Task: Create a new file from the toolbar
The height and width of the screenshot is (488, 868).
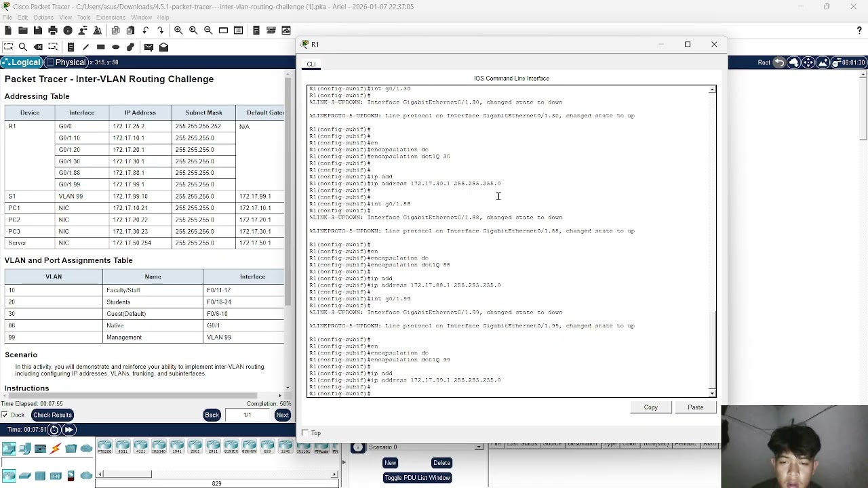Action: (7, 30)
